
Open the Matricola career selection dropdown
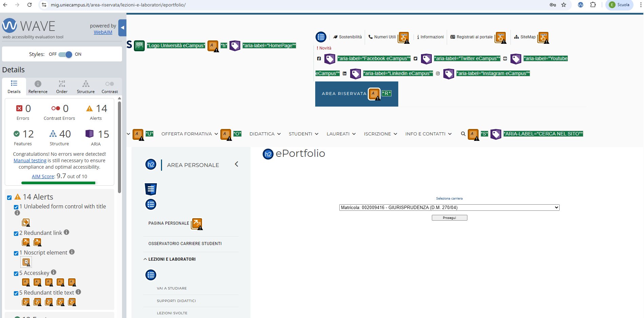(449, 207)
